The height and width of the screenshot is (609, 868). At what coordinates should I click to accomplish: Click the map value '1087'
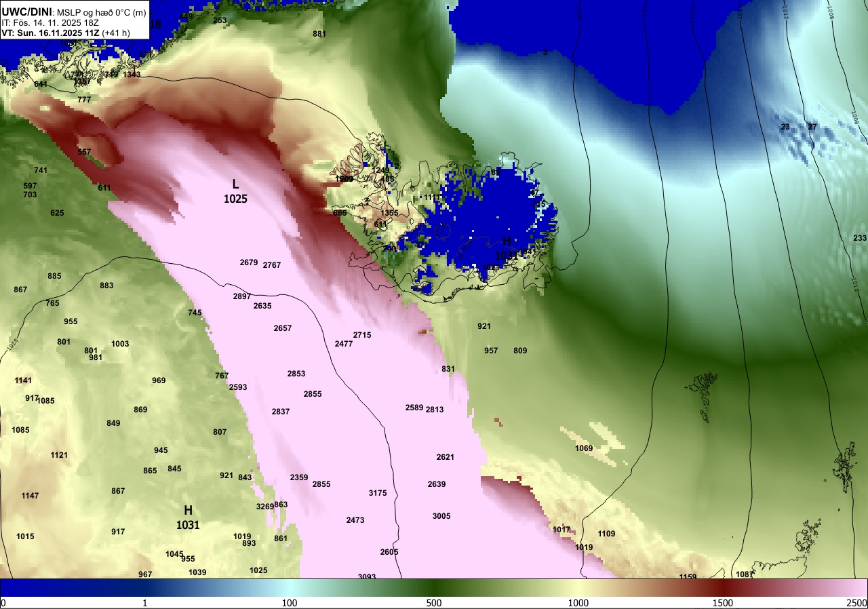pos(744,574)
